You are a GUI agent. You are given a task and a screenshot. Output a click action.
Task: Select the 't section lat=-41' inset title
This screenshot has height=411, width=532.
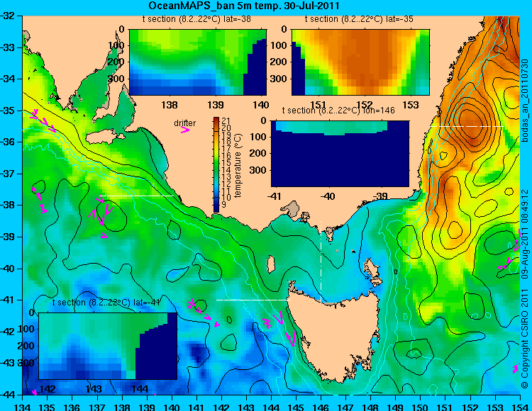pos(106,303)
